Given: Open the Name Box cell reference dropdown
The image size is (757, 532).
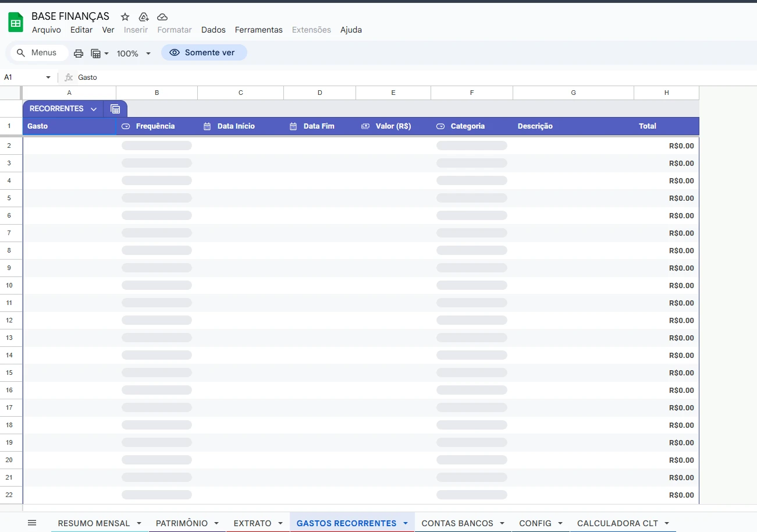Looking at the screenshot, I should [x=48, y=77].
